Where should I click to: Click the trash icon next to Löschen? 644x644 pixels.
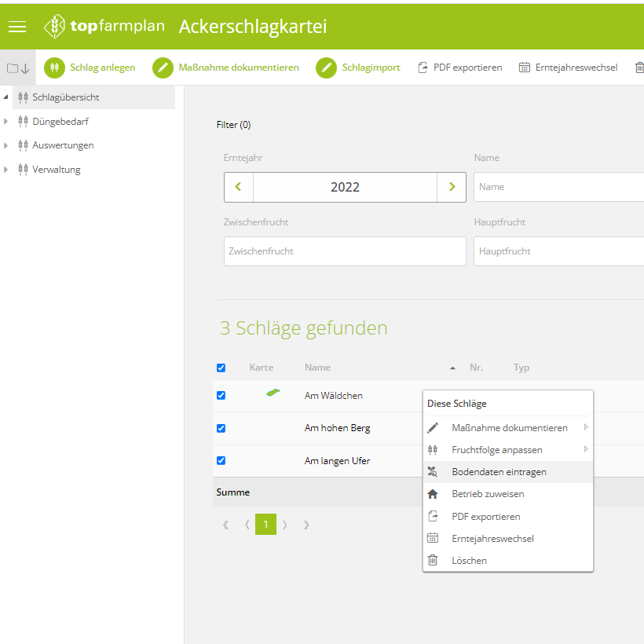433,560
